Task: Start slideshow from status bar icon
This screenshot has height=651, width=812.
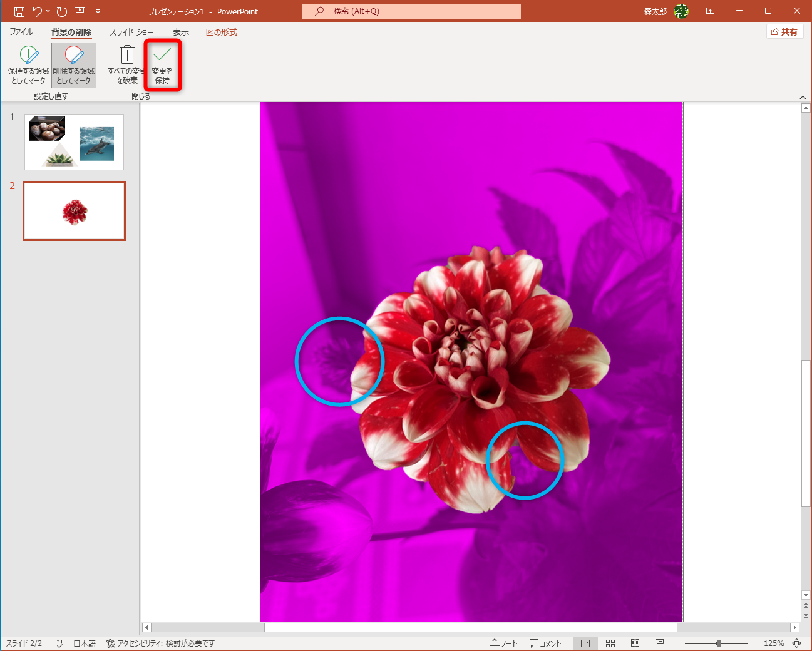Action: [660, 643]
